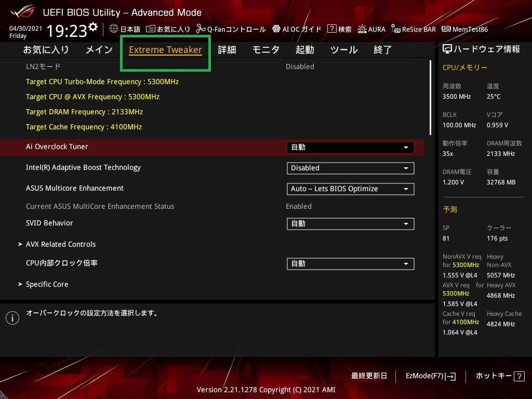
Task: Click the 検索 search label
Action: (x=345, y=29)
